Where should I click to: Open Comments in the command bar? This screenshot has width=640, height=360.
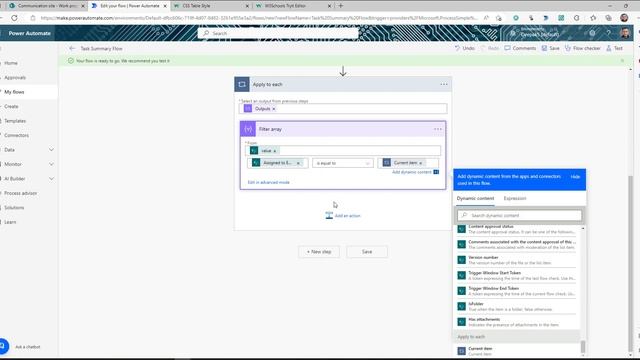(x=520, y=48)
